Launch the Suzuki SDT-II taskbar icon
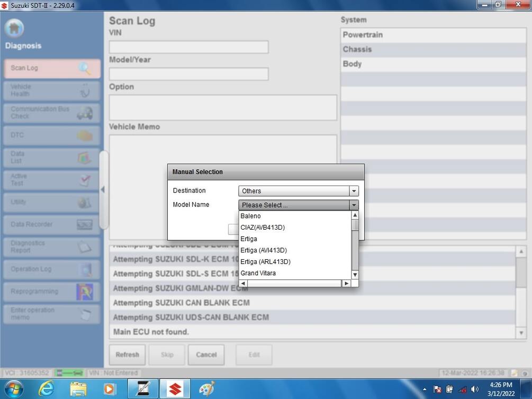The width and height of the screenshot is (532, 399). coord(175,388)
